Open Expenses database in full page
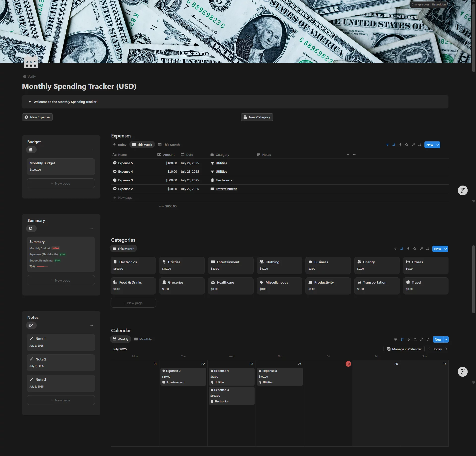The height and width of the screenshot is (456, 476). point(413,145)
